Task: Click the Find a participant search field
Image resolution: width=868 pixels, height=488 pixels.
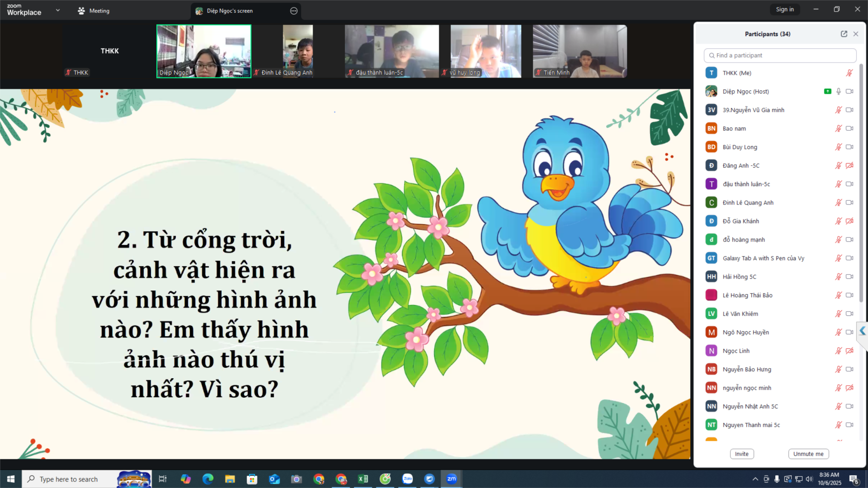Action: [x=780, y=55]
